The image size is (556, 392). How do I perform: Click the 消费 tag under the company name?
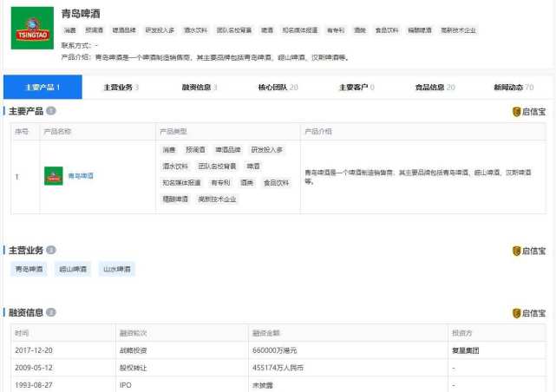point(70,30)
